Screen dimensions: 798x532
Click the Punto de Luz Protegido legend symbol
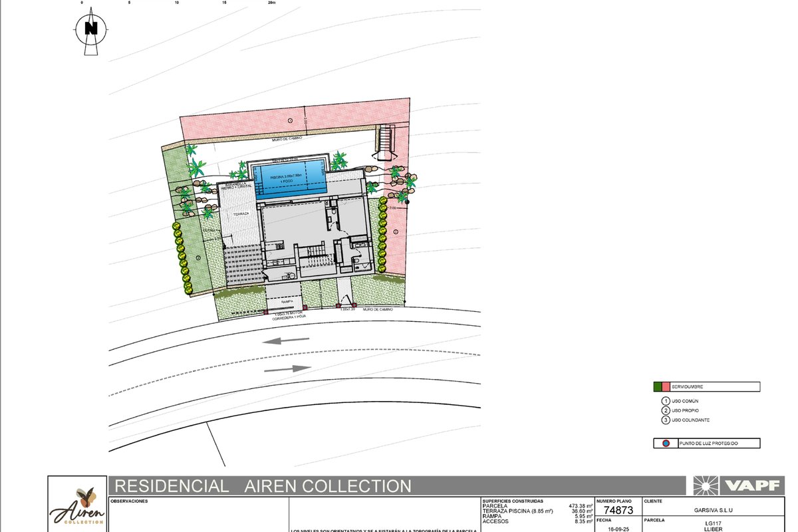click(666, 444)
